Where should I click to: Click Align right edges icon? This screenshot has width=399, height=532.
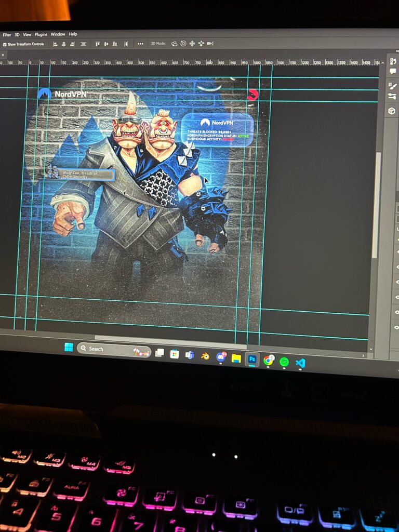72,44
